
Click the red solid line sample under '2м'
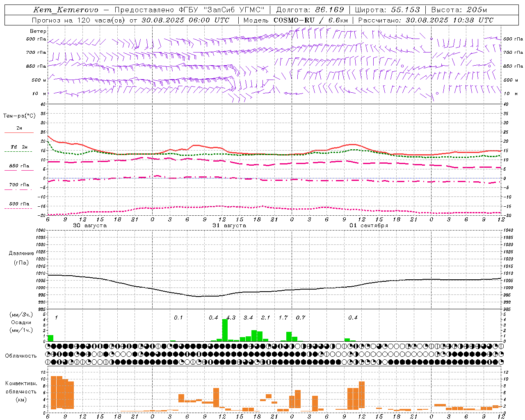tap(19, 132)
